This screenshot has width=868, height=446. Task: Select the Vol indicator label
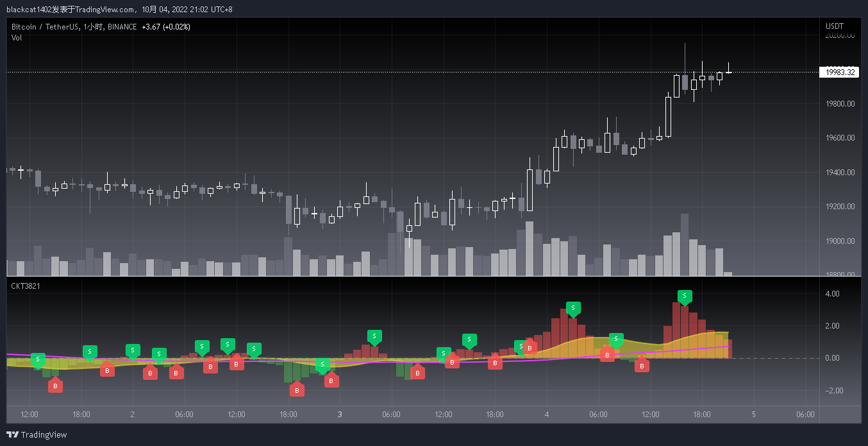point(17,38)
